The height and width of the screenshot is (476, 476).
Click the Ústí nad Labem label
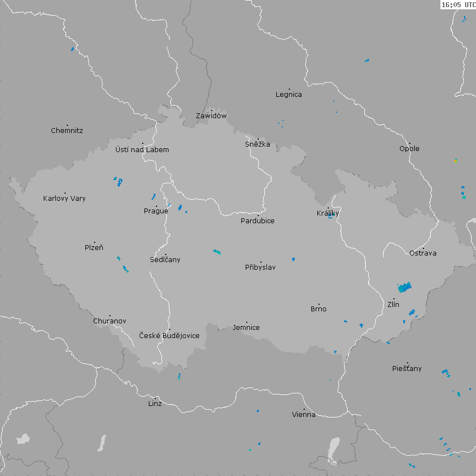pyautogui.click(x=142, y=150)
